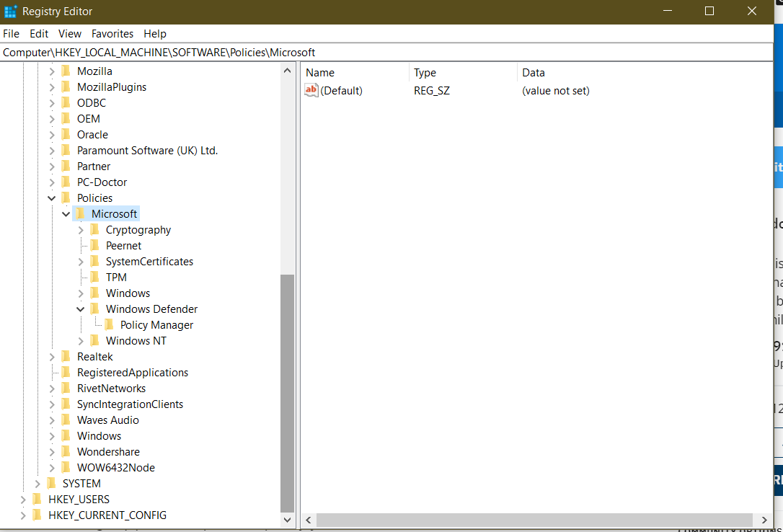Click the string value icon of (Default)

(x=311, y=90)
